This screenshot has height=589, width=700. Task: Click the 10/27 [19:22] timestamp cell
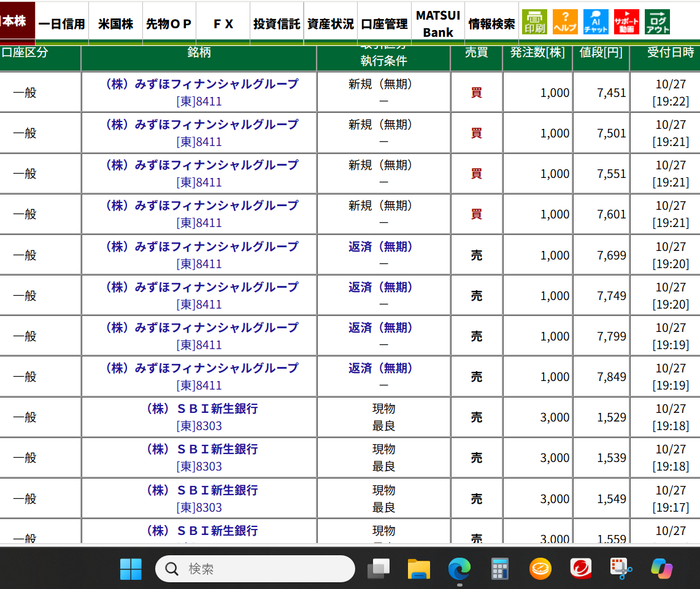click(x=671, y=93)
